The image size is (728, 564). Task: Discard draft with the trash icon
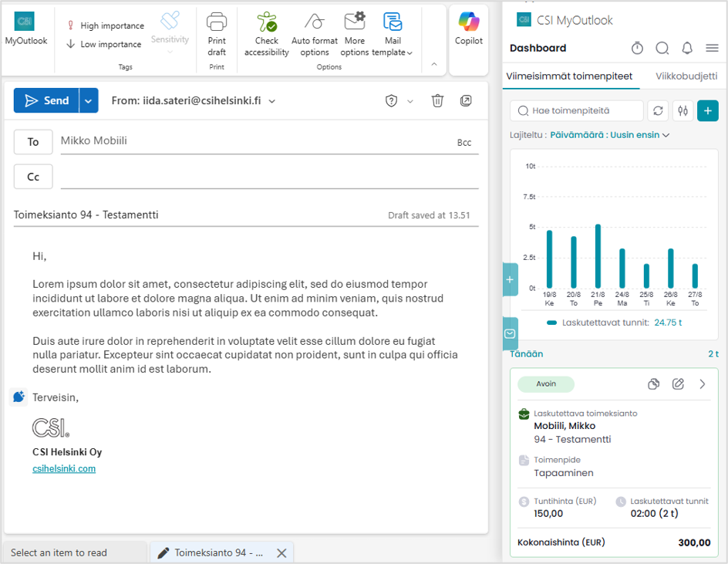pyautogui.click(x=437, y=100)
